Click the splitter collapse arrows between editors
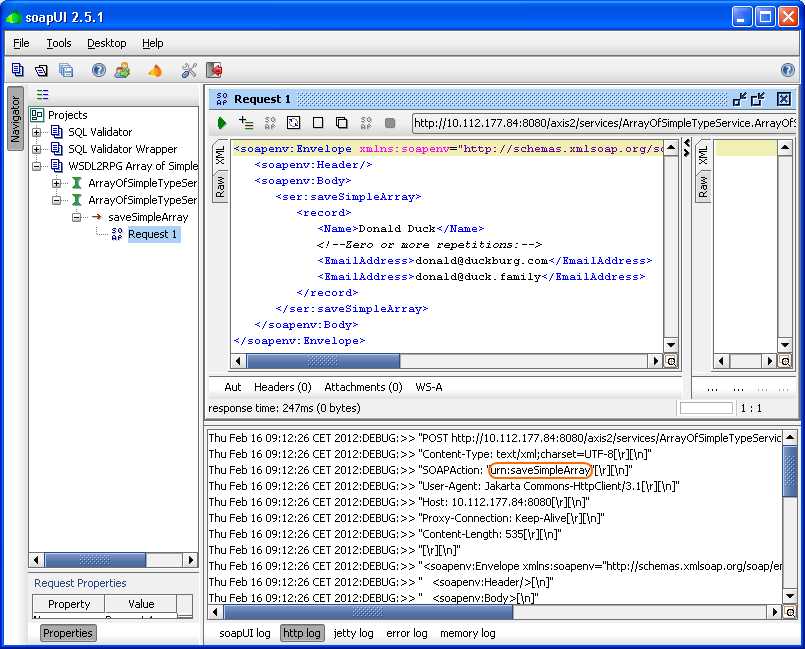 (686, 148)
